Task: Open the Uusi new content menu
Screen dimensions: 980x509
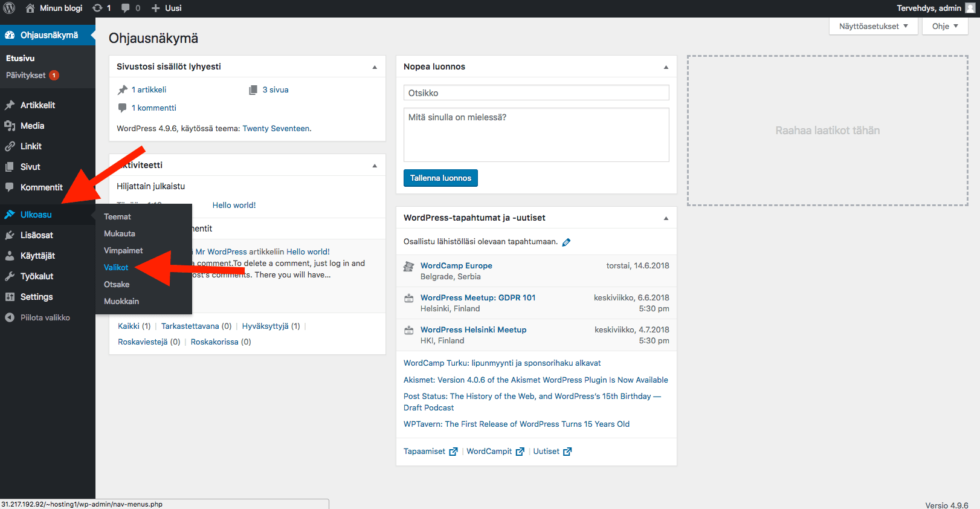Action: point(166,8)
